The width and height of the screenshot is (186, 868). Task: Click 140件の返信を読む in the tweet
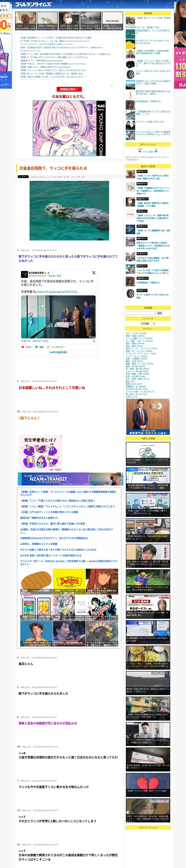point(58,352)
